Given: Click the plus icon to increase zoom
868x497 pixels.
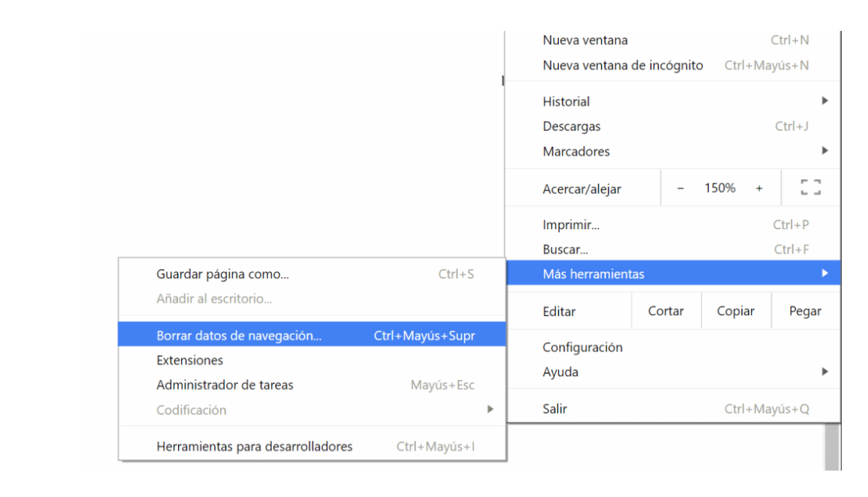Looking at the screenshot, I should 760,187.
